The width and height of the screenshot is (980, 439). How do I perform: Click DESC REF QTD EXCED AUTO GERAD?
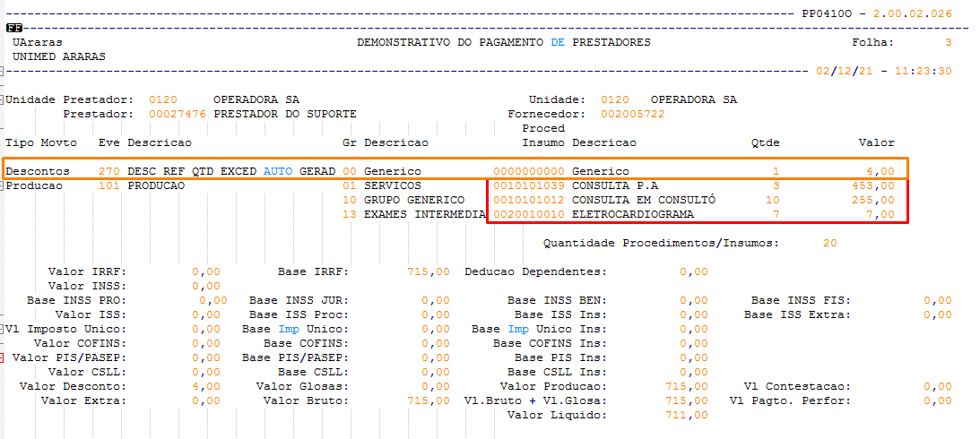click(231, 171)
